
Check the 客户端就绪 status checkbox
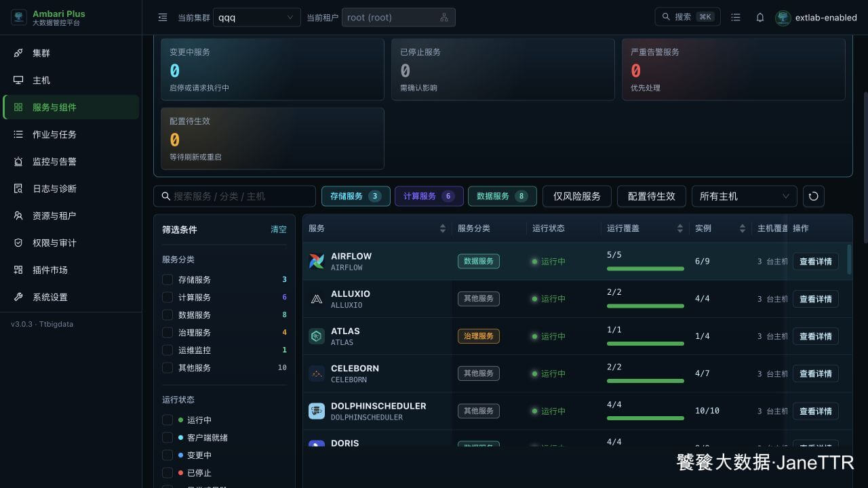tap(167, 437)
